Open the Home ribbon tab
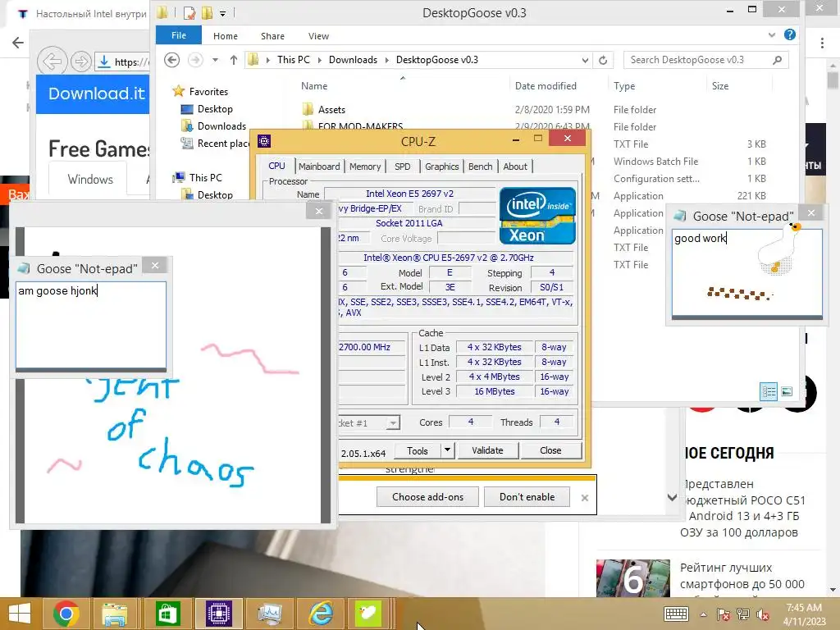Viewport: 840px width, 630px height. 225,36
